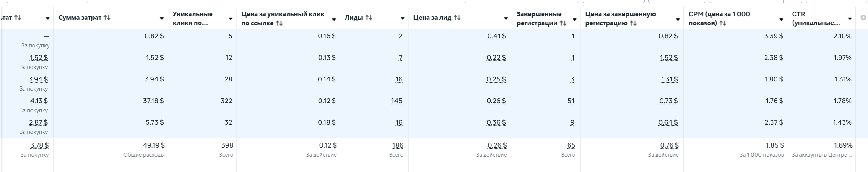Viewport: 868px width, 172px height.
Task: Add a column with the plus icon
Action: (863, 18)
